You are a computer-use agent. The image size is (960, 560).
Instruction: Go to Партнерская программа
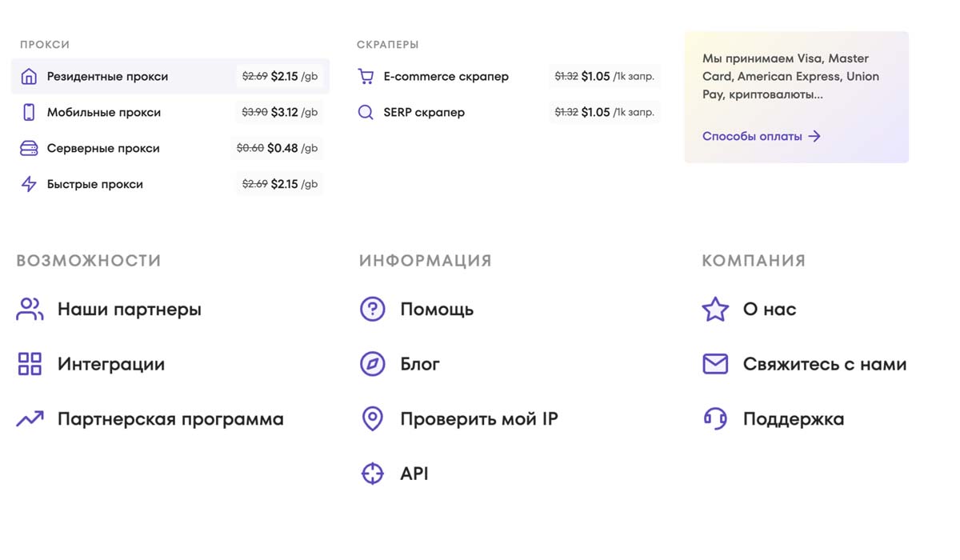(x=170, y=419)
